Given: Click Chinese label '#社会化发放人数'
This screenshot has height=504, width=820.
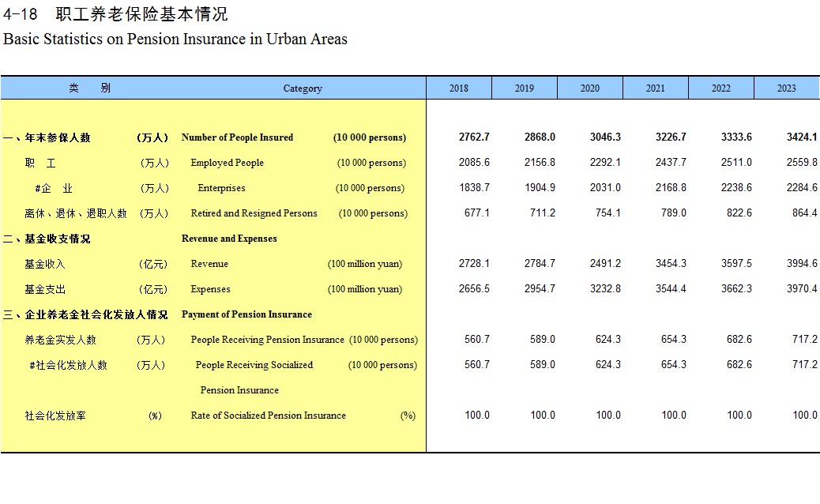Looking at the screenshot, I should [x=68, y=365].
